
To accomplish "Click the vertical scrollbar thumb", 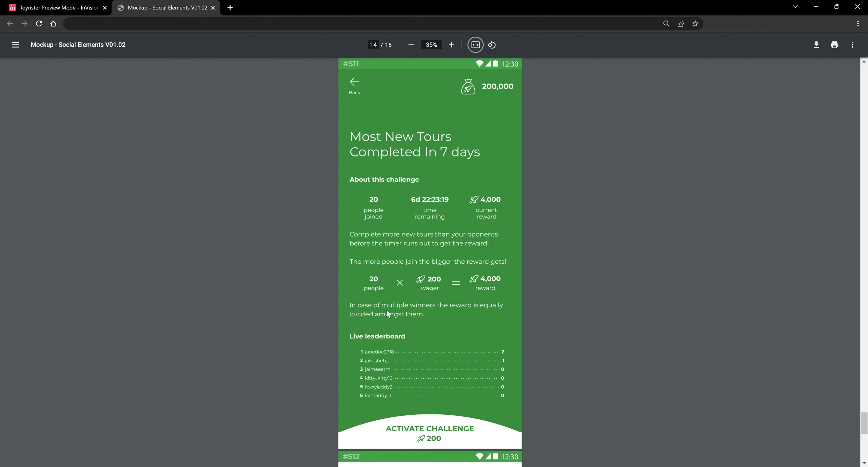I will click(864, 423).
